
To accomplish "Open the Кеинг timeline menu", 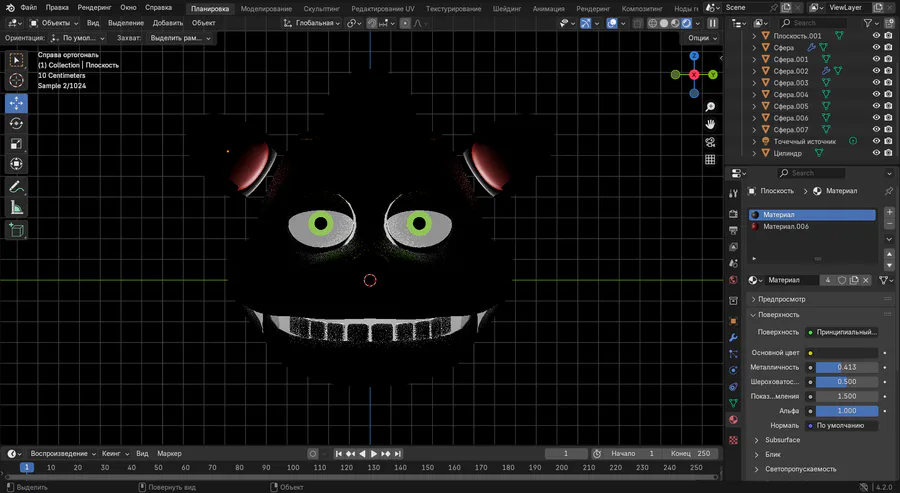I will click(x=115, y=453).
